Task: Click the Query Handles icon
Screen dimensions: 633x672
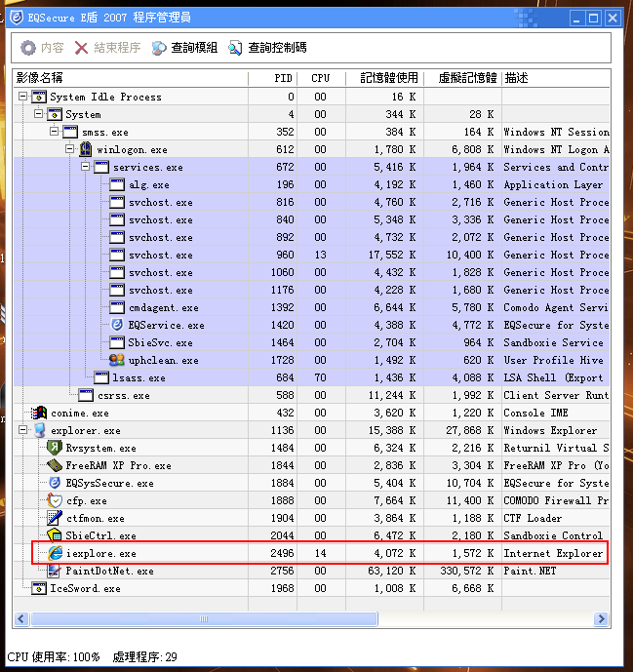Action: pos(235,48)
